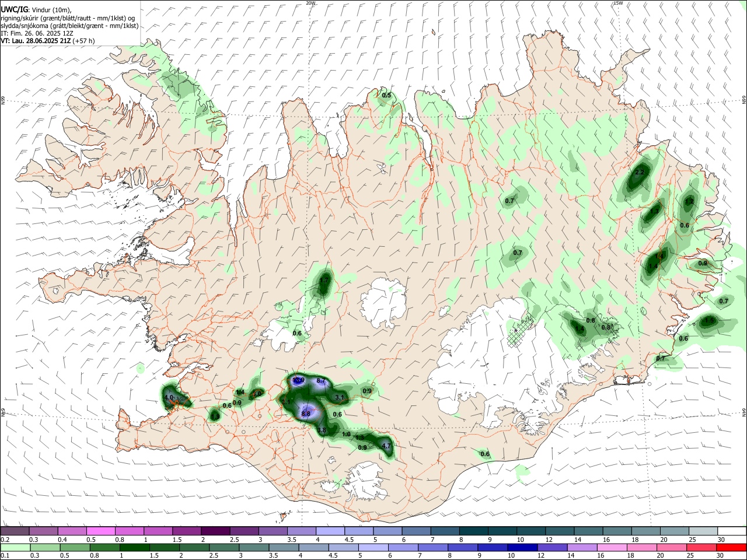Select the 'IT: Fim. 26. 06. 2025 12Z' line

click(x=37, y=33)
